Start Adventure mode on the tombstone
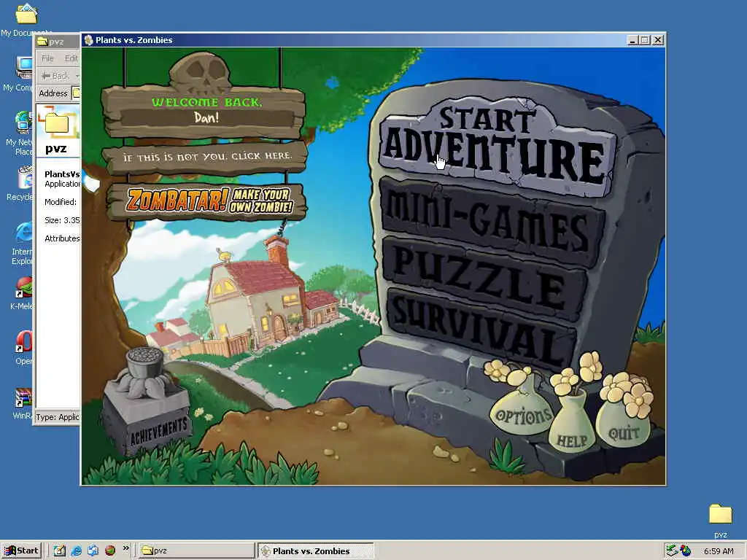The image size is (747, 560). click(x=498, y=147)
